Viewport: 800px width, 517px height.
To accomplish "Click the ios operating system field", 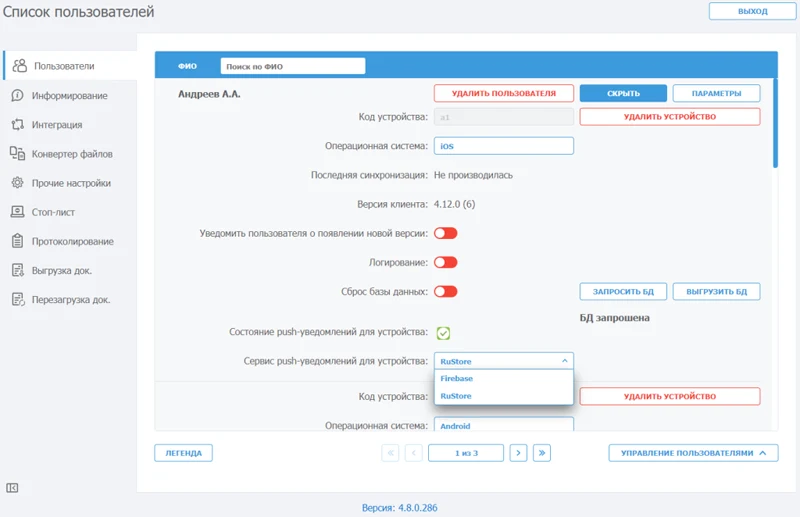I will tap(504, 146).
